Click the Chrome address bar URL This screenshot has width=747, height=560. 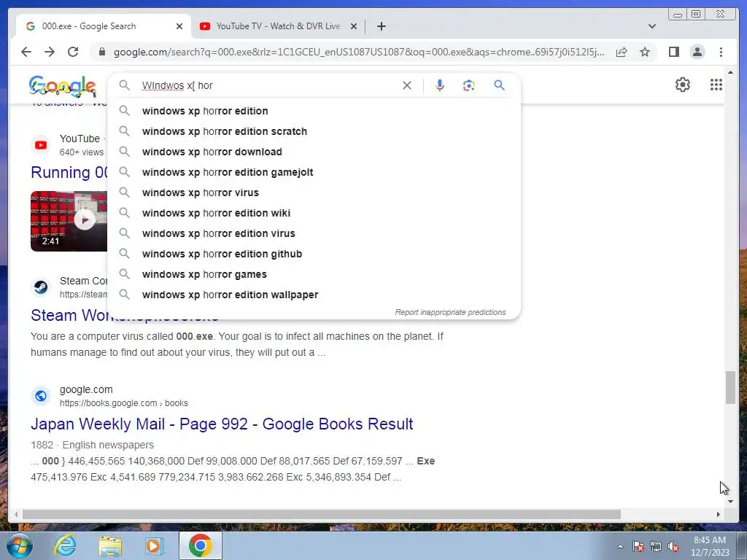click(359, 52)
